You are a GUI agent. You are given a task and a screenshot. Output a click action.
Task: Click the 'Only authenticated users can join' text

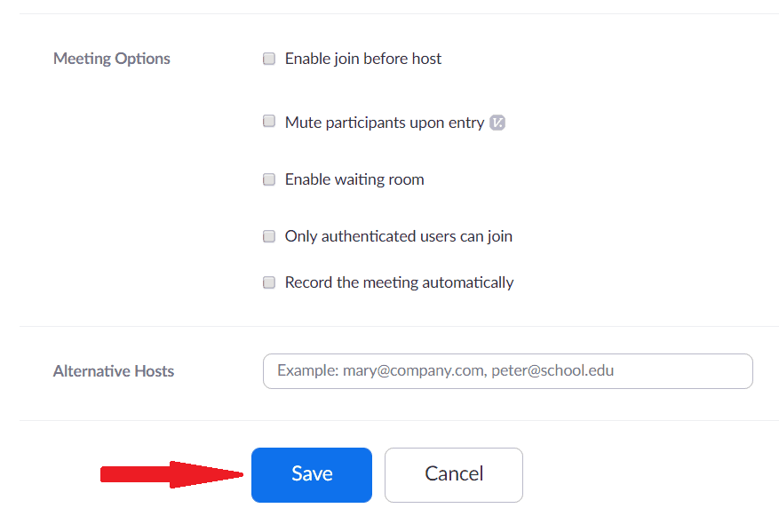398,236
